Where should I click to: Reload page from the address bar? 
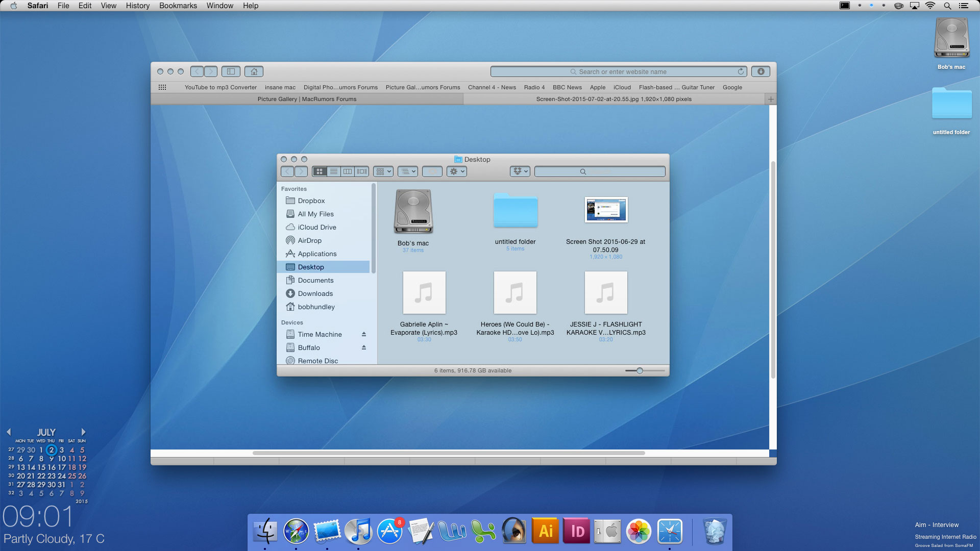(741, 71)
